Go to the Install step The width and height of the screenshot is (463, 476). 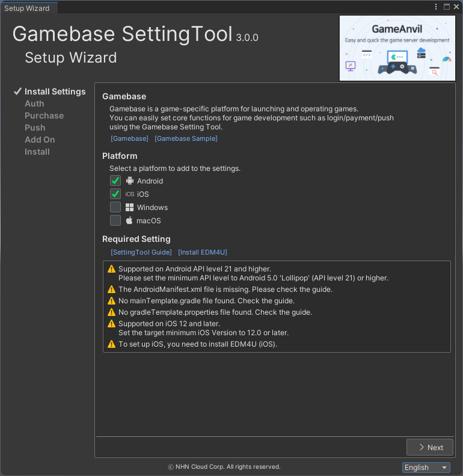(37, 152)
